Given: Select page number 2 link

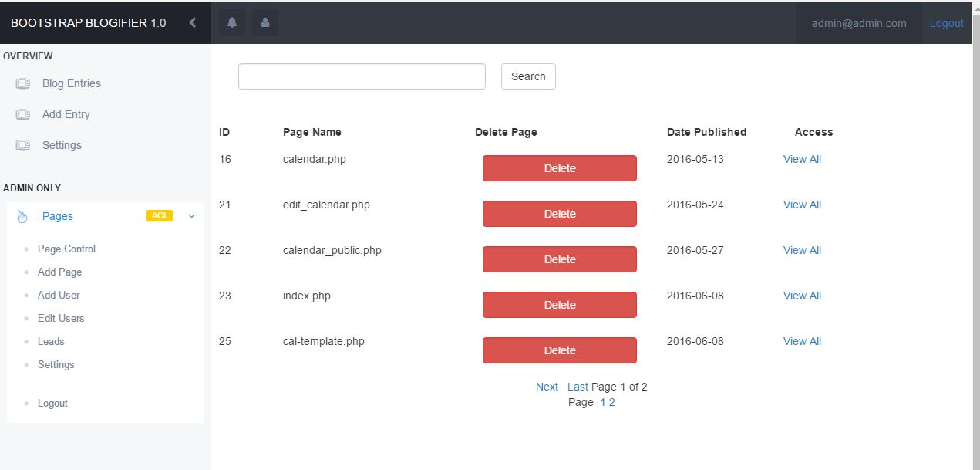Looking at the screenshot, I should click(x=612, y=402).
